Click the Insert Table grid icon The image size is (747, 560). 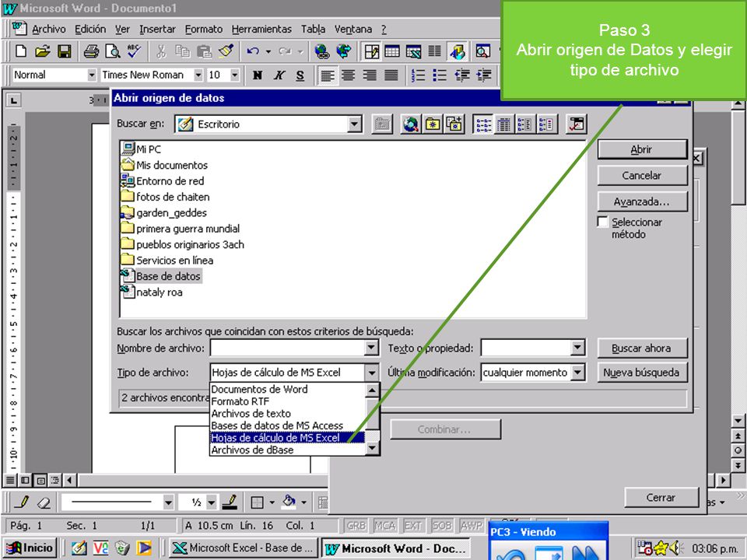pos(392,51)
